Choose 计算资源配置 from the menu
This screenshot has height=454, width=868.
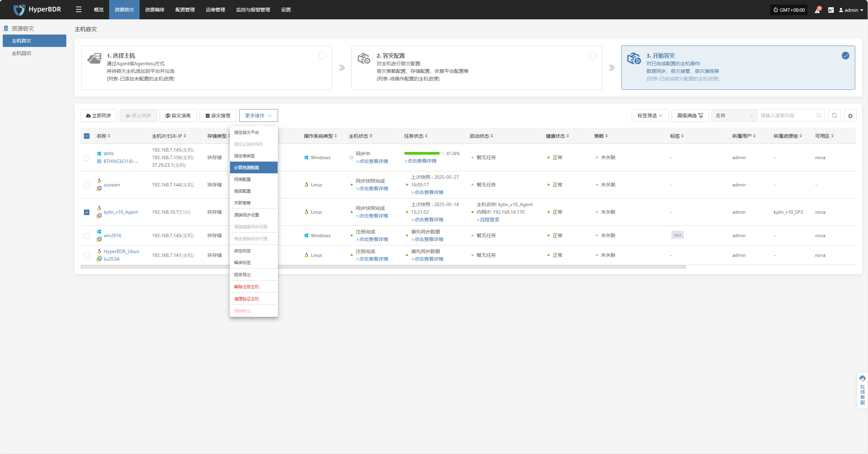click(254, 168)
